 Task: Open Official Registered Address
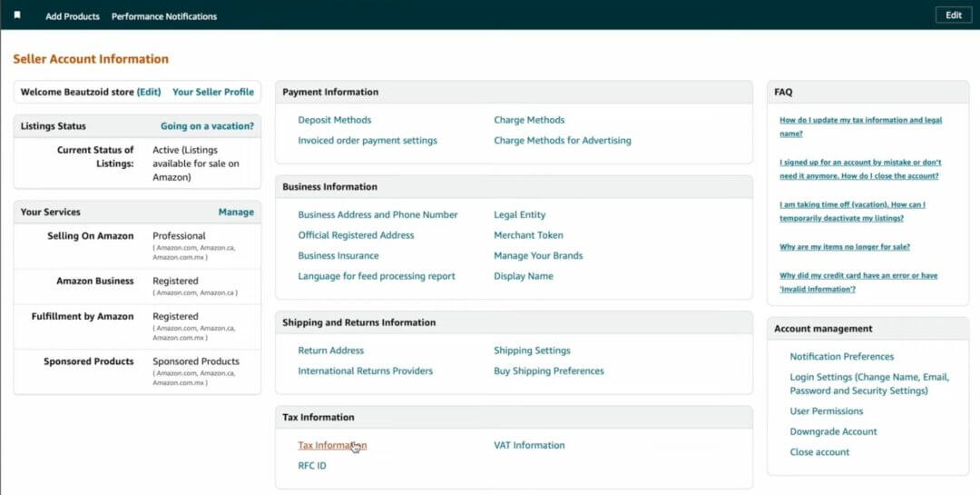tap(357, 235)
